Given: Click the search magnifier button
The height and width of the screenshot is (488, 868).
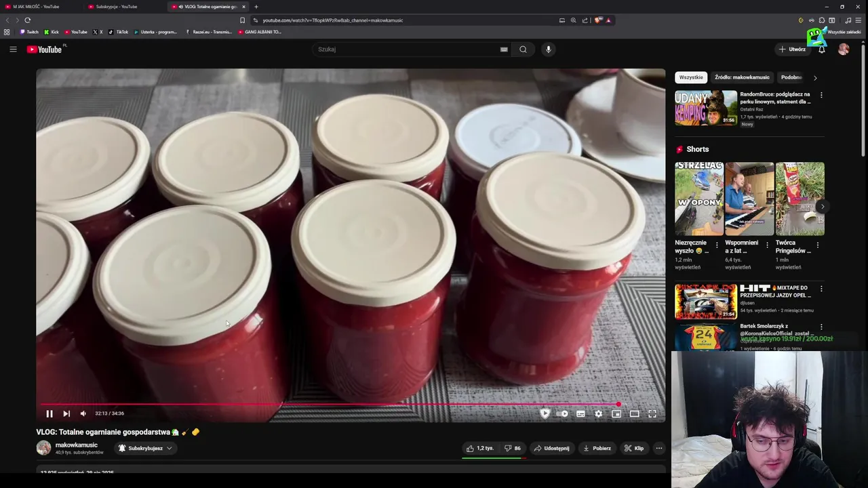Looking at the screenshot, I should (523, 49).
